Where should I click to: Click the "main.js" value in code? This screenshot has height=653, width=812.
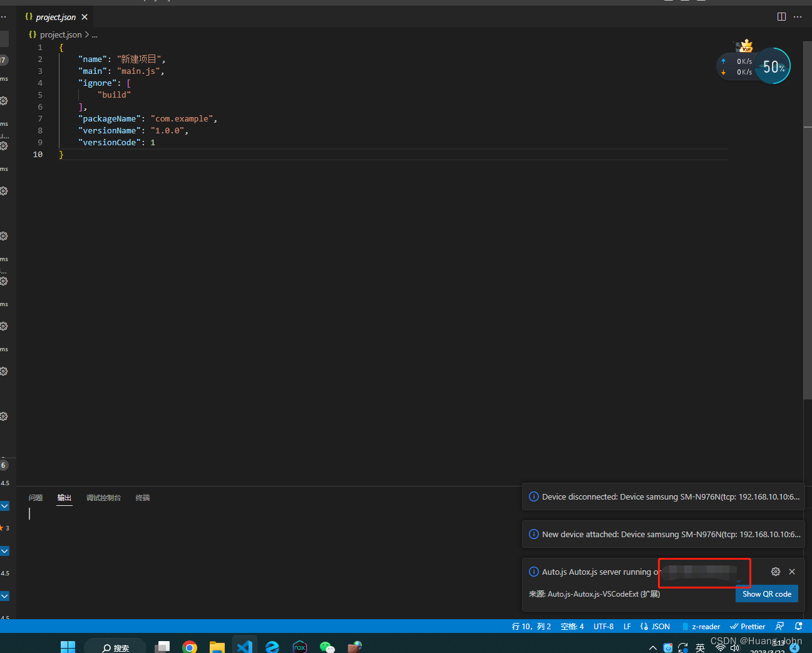click(138, 71)
